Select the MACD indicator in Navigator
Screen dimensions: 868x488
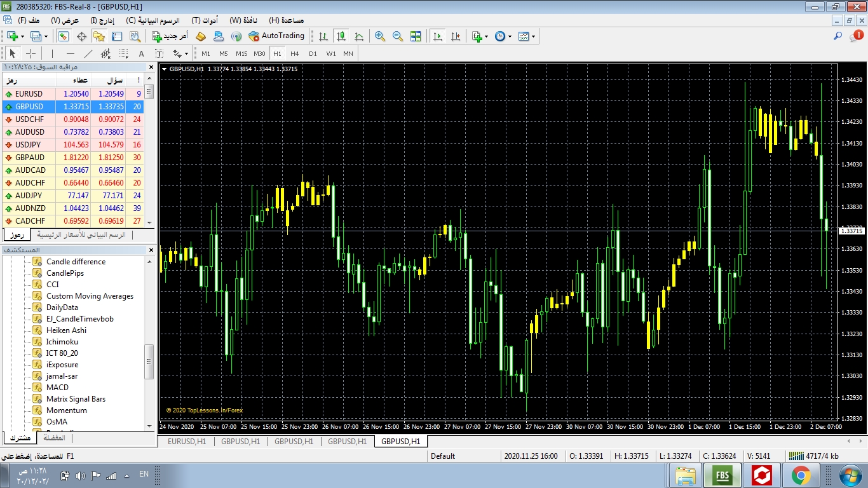57,388
